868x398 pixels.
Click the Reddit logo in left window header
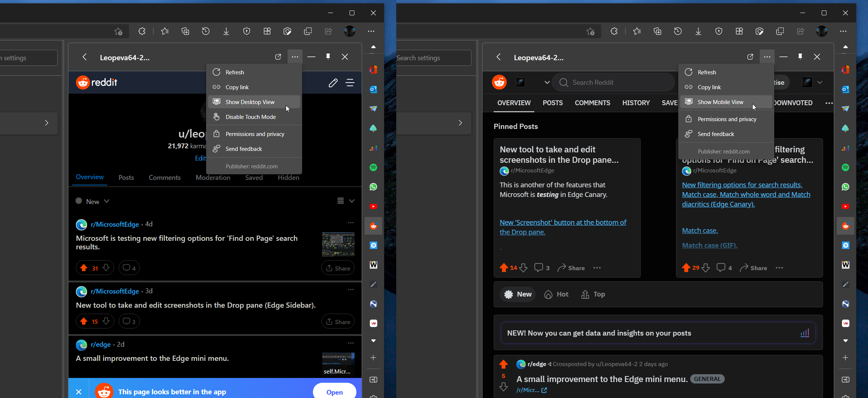click(97, 82)
